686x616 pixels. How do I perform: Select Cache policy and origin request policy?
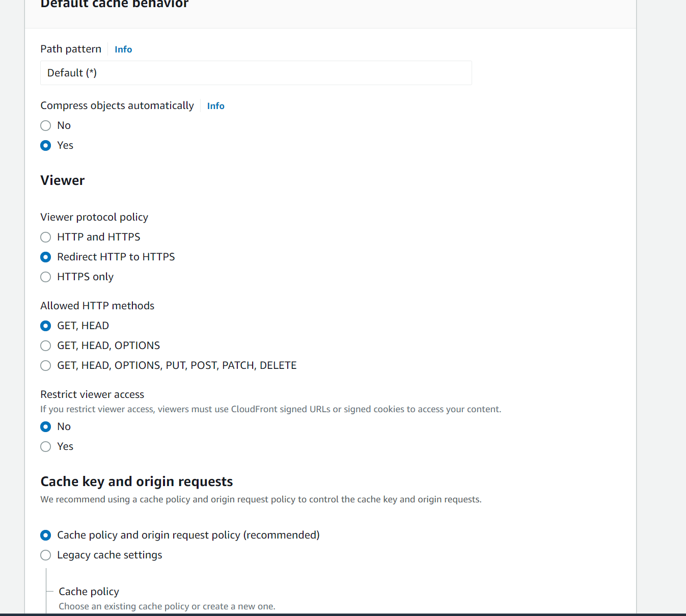point(45,535)
